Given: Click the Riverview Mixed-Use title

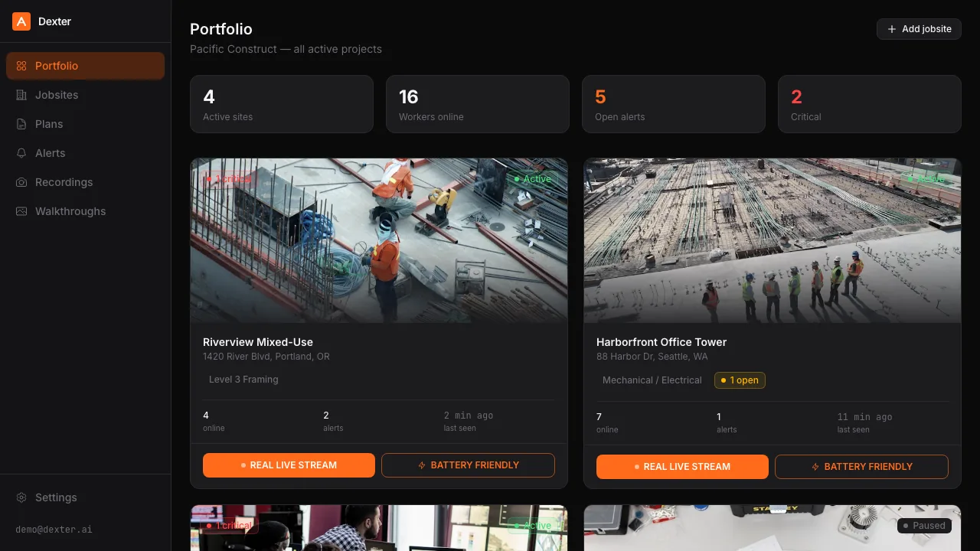Looking at the screenshot, I should (x=258, y=342).
